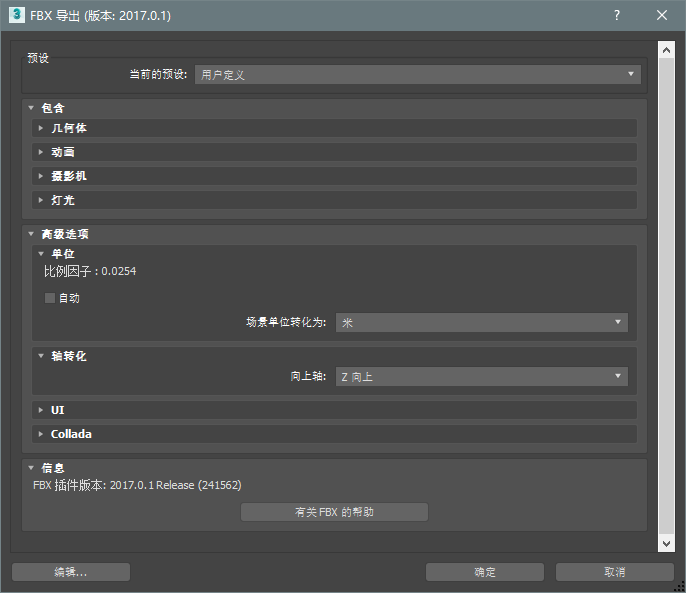Click the 3ds Max app icon in title bar
The height and width of the screenshot is (593, 686).
17,15
